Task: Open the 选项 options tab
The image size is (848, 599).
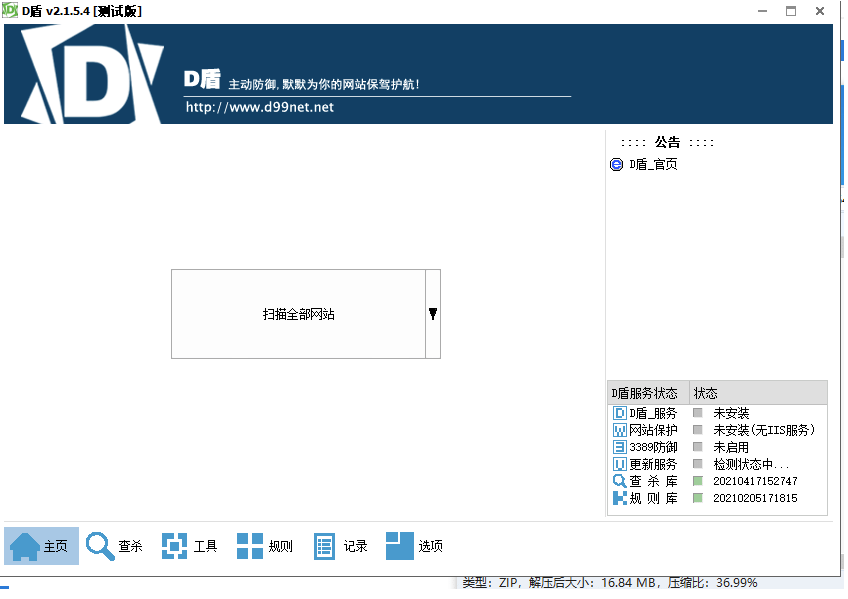Action: point(415,547)
